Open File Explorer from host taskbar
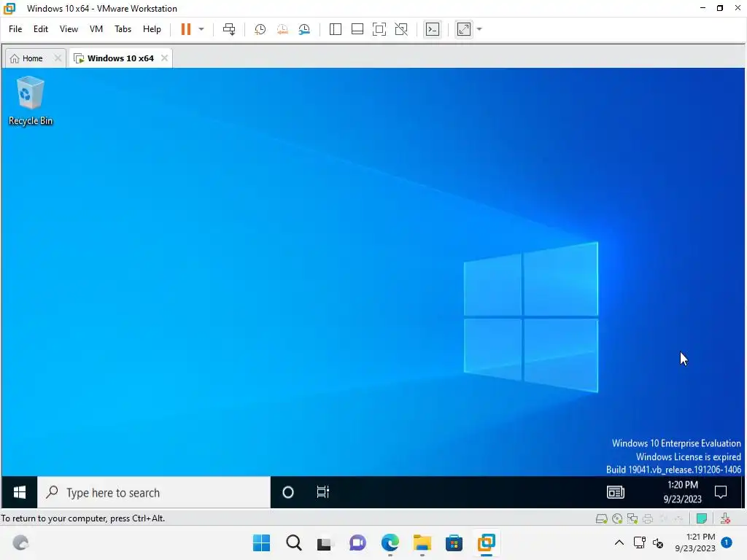Screen dimensions: 747x560 click(x=422, y=542)
